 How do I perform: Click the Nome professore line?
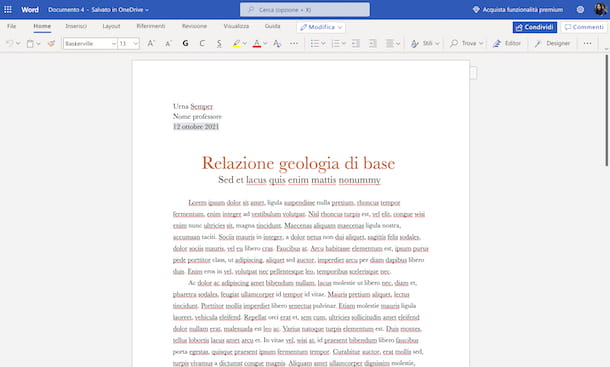coord(197,116)
